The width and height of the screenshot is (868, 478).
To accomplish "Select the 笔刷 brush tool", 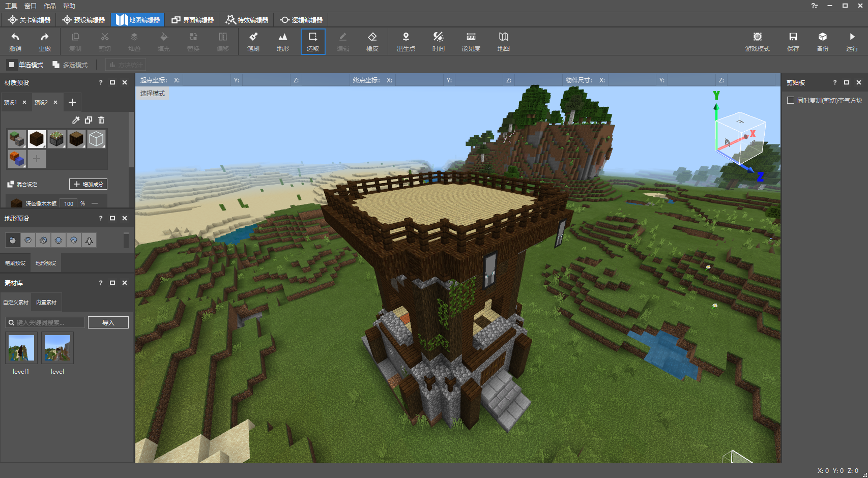I will tap(253, 41).
